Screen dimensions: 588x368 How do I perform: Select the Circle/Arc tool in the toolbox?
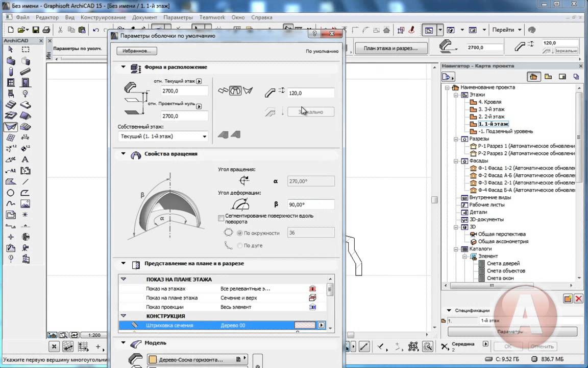[x=11, y=193]
